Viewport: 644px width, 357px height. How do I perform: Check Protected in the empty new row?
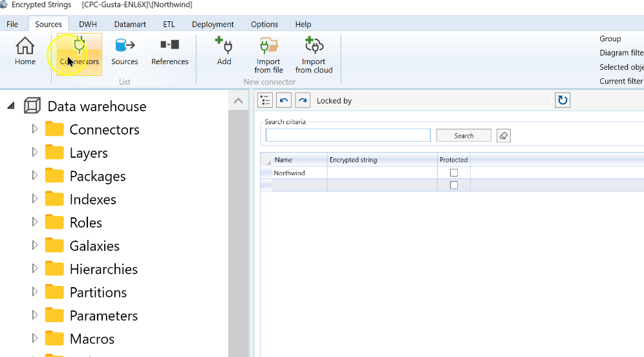pyautogui.click(x=454, y=185)
